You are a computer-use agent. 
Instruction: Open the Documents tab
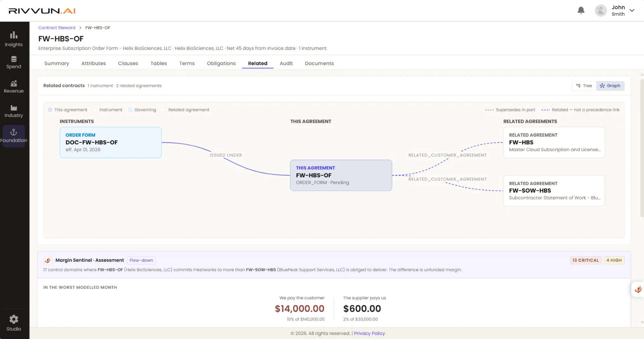point(319,64)
